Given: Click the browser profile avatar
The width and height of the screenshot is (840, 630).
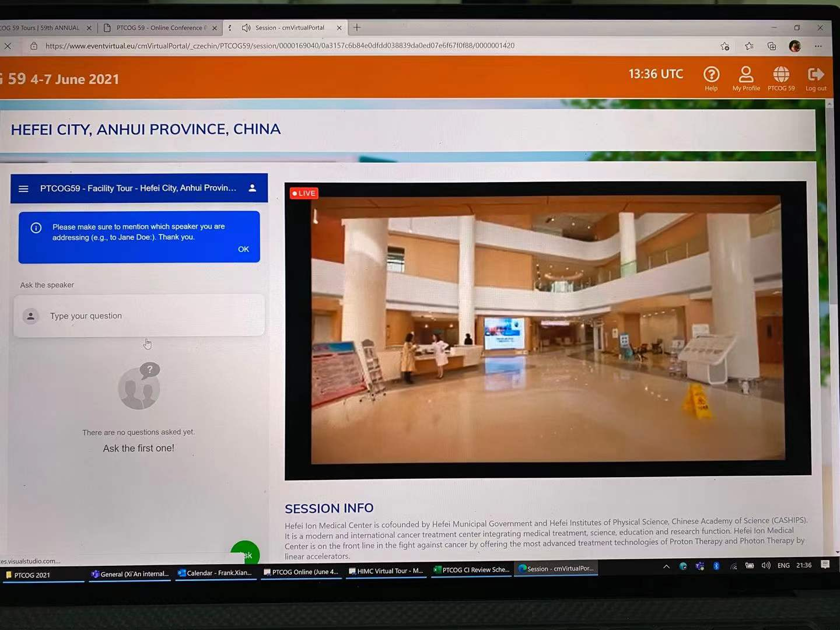Looking at the screenshot, I should point(794,46).
